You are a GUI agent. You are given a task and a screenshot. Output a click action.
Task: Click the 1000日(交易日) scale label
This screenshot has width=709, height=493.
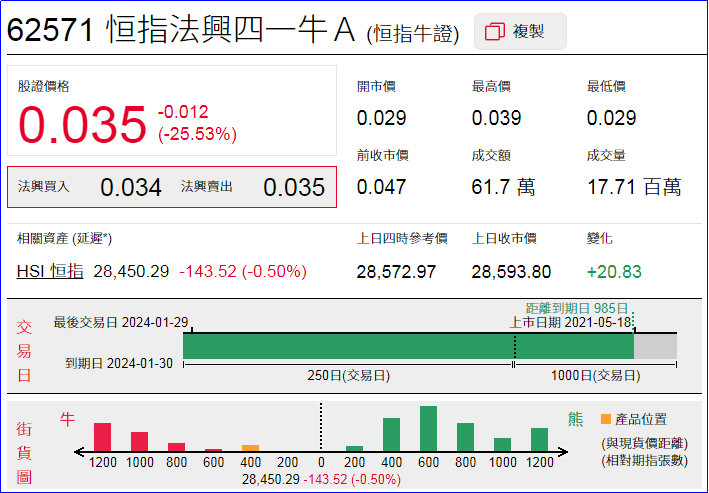click(x=595, y=375)
